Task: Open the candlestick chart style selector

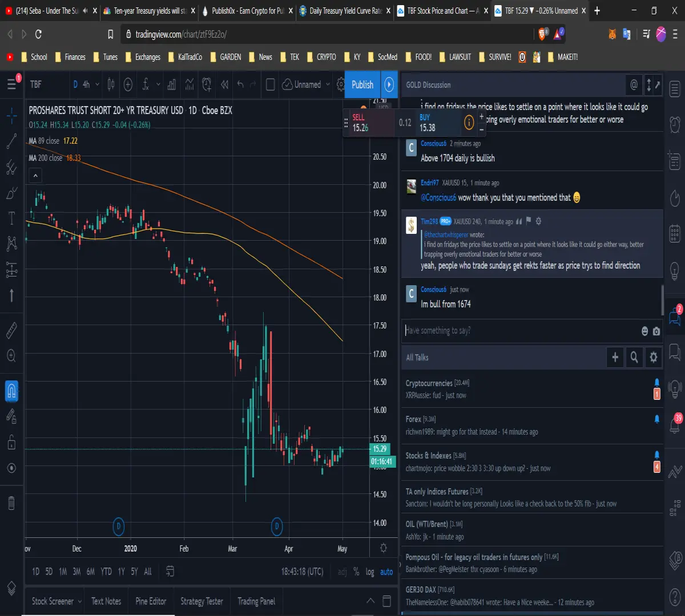Action: 111,84
